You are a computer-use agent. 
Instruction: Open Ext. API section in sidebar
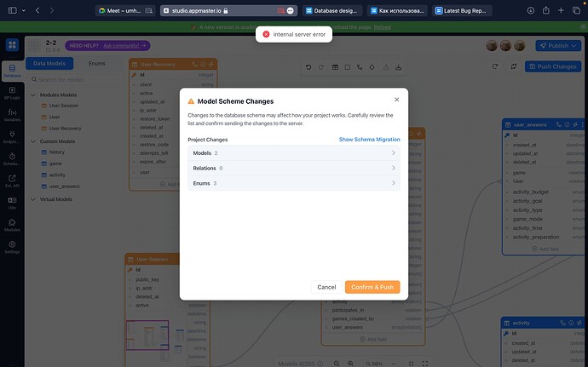(x=12, y=181)
